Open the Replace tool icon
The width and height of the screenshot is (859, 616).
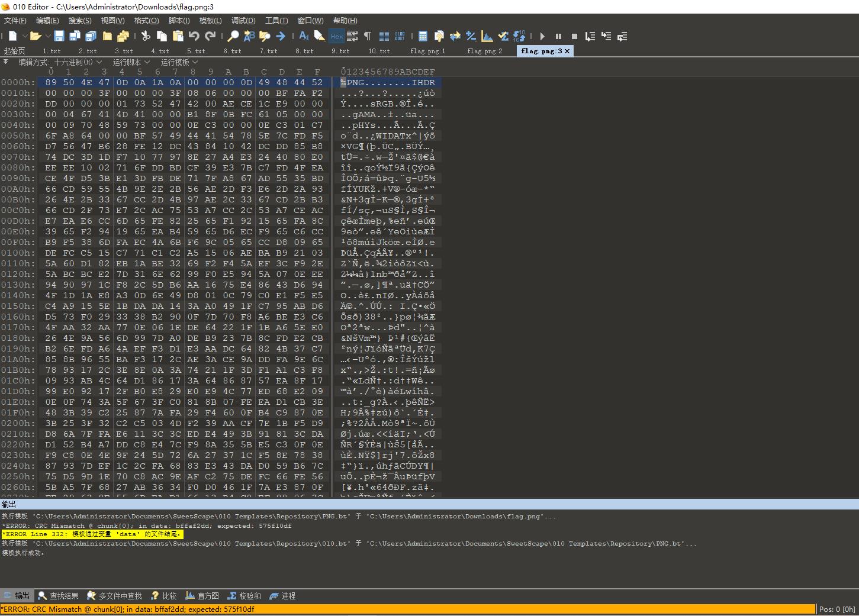tap(249, 36)
